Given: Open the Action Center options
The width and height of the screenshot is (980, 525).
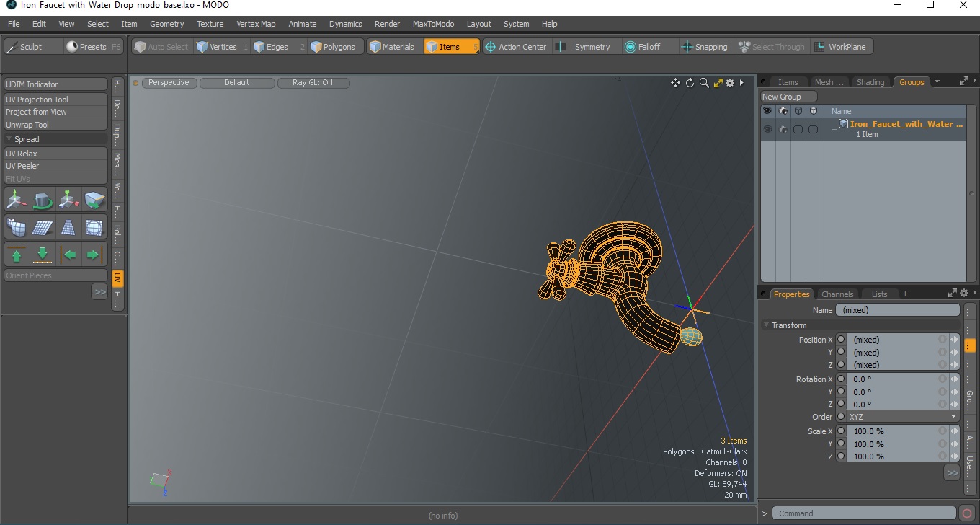Looking at the screenshot, I should (516, 47).
